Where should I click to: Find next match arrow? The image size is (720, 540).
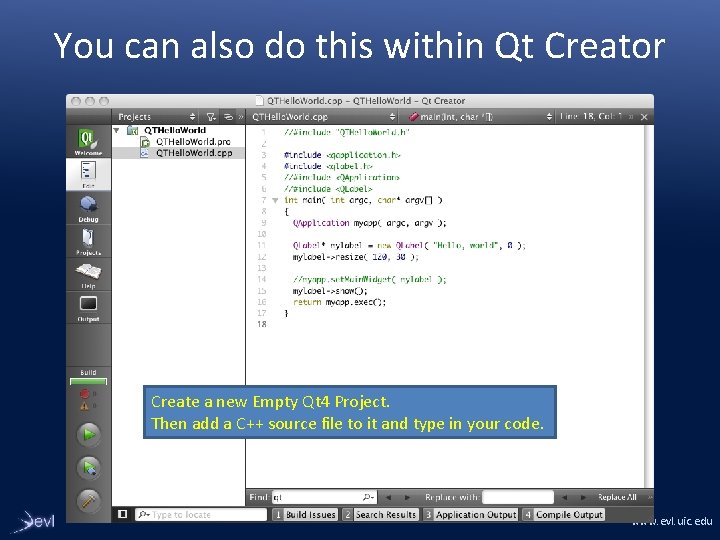coord(407,497)
